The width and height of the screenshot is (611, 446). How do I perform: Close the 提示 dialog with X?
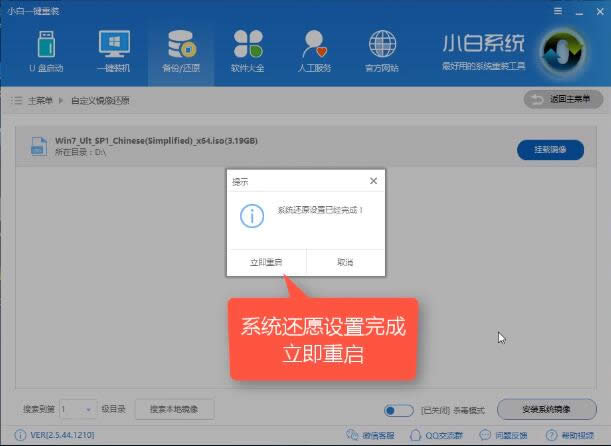coord(373,182)
